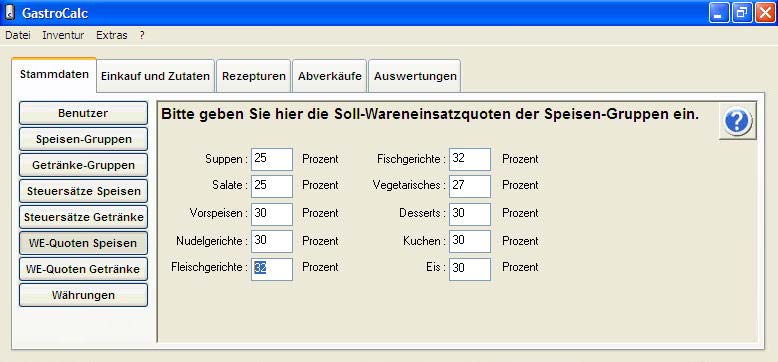778x362 pixels.
Task: Click the Vegetarisches percentage field
Action: point(470,186)
